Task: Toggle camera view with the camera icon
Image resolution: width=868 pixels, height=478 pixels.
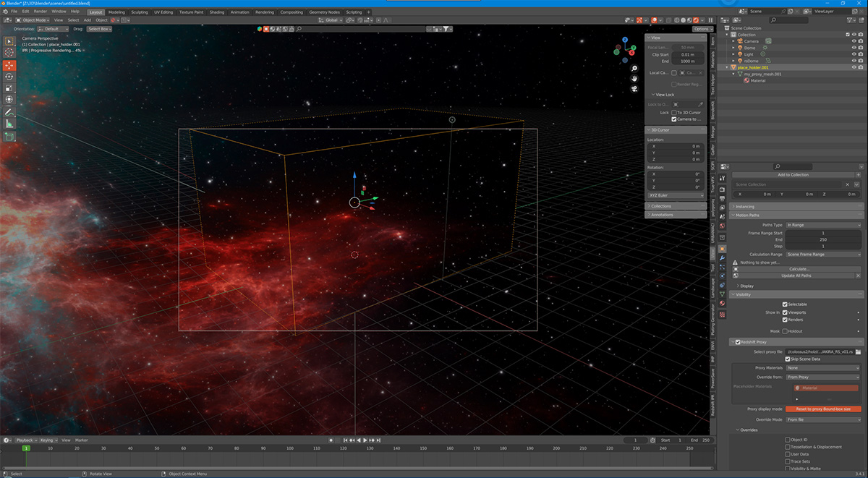Action: [634, 89]
